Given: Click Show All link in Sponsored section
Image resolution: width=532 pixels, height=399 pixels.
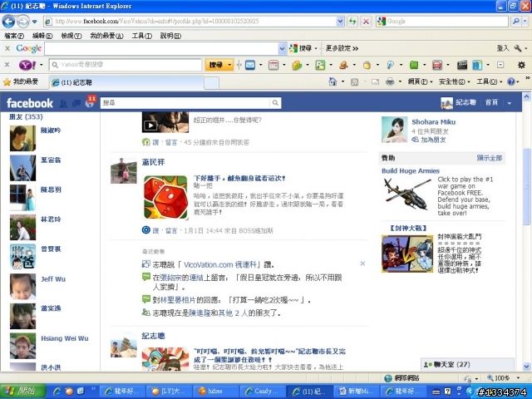Looking at the screenshot, I should (x=490, y=158).
